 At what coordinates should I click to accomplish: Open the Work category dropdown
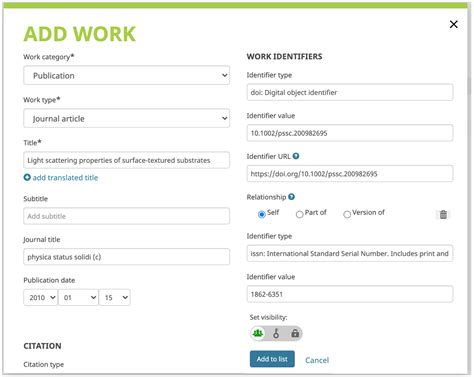tap(127, 75)
